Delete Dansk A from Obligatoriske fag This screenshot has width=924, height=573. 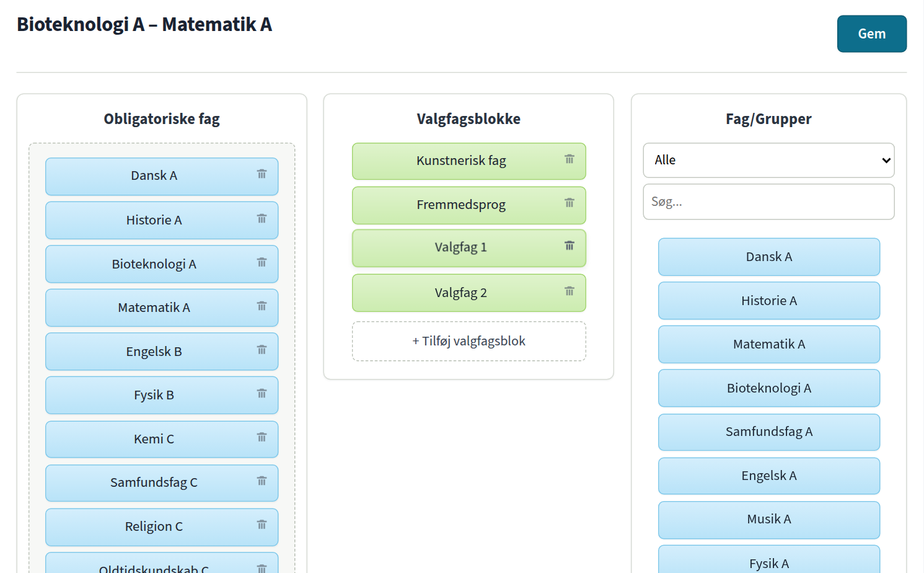[x=262, y=174]
